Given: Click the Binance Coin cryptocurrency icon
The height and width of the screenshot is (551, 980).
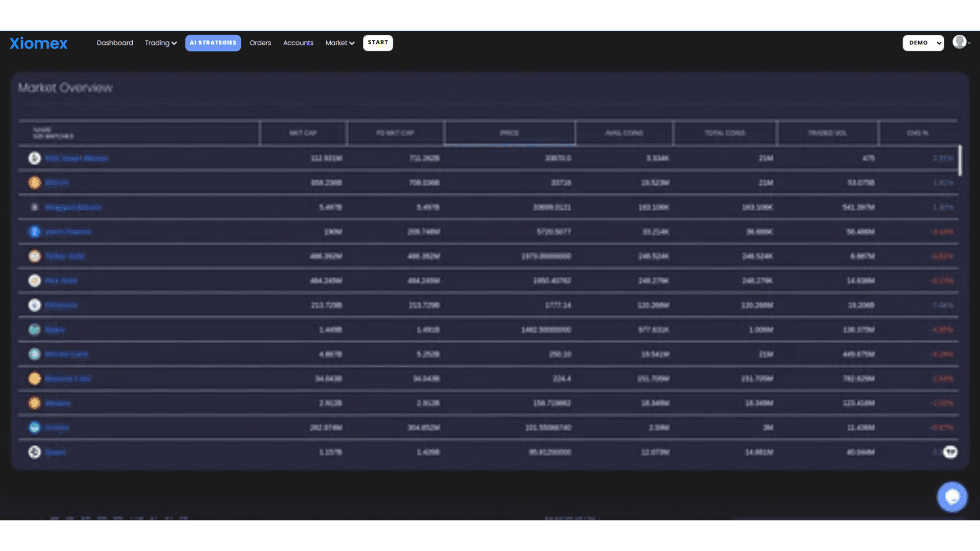Looking at the screenshot, I should coord(34,378).
